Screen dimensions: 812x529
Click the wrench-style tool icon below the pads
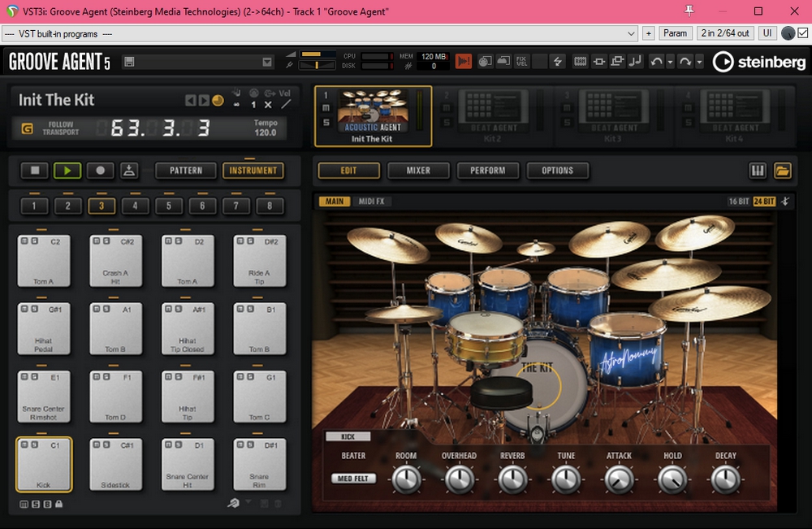pyautogui.click(x=233, y=503)
